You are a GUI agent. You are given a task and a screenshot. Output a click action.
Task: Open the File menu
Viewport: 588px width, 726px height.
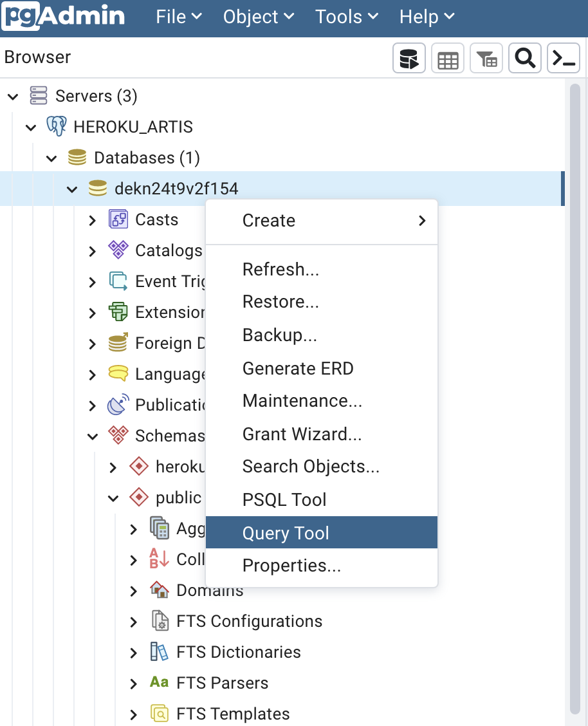click(179, 17)
